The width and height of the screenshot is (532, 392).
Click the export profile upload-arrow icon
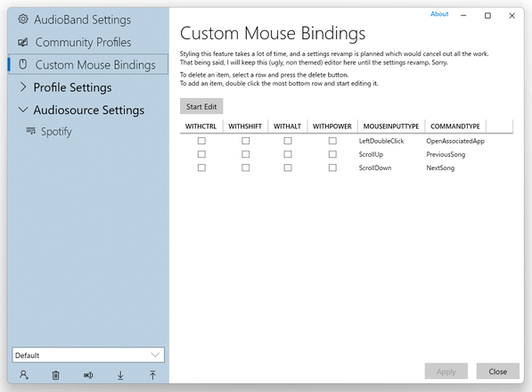[152, 375]
